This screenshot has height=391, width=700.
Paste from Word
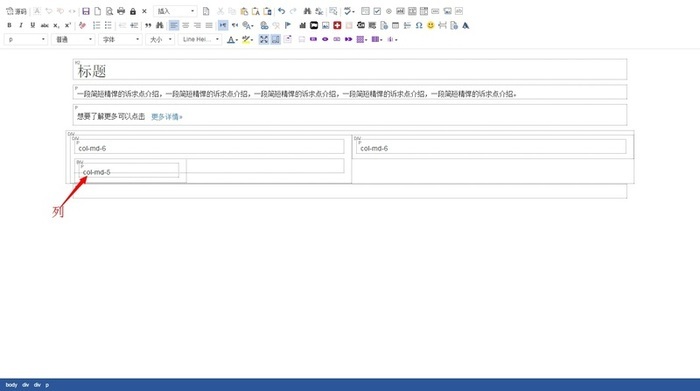point(267,11)
